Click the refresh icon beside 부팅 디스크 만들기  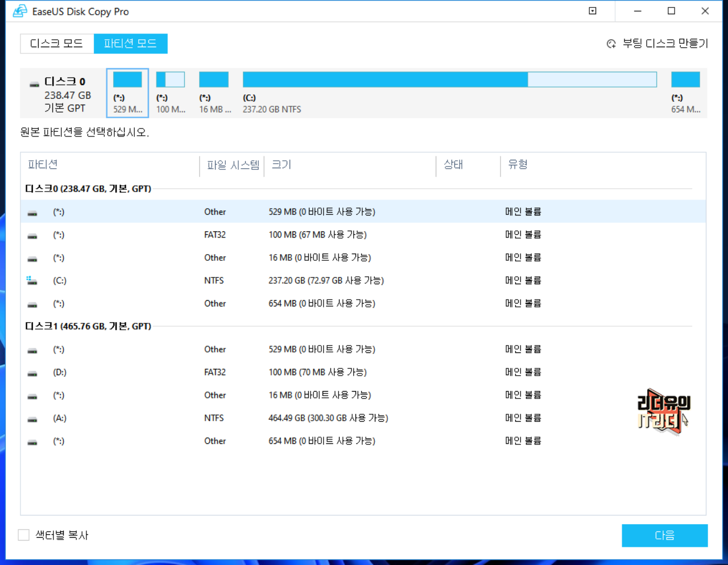click(611, 44)
